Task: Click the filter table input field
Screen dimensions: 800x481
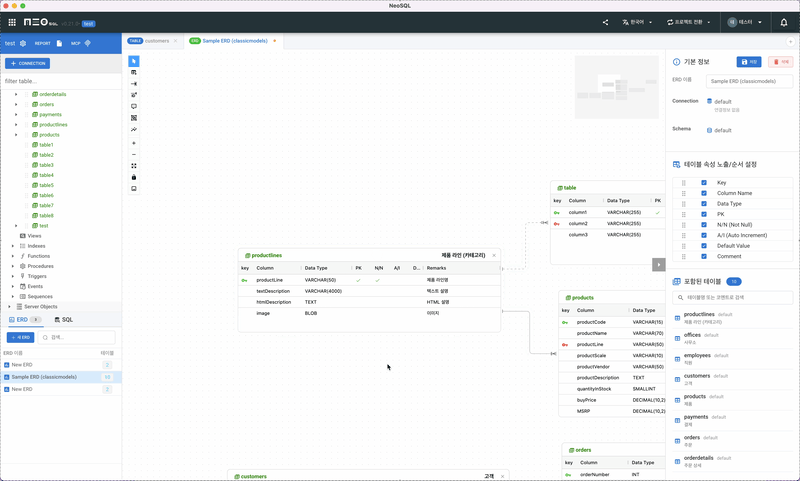Action: click(x=60, y=80)
